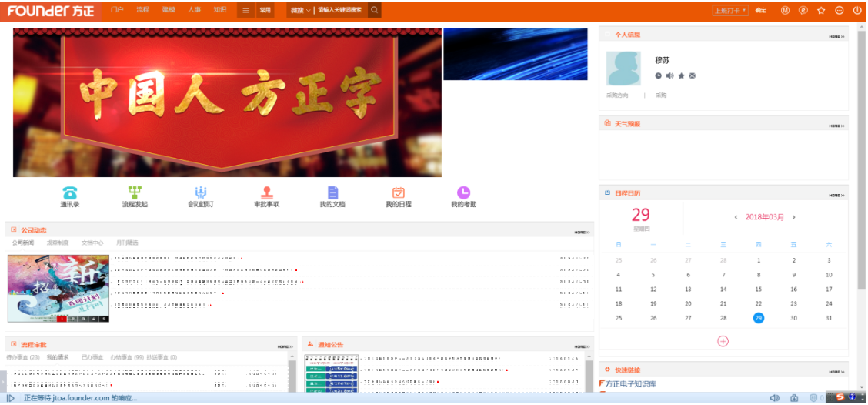Click the red S input method tray icon

840,397
